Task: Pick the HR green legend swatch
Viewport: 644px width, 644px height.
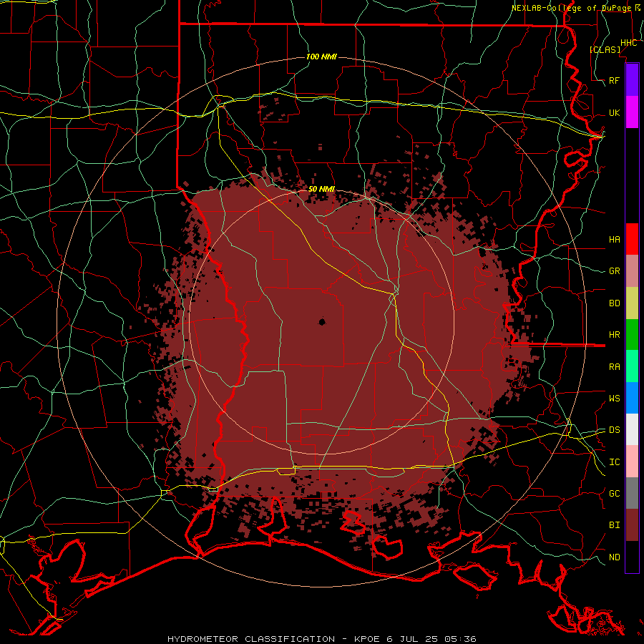Action: pyautogui.click(x=632, y=335)
